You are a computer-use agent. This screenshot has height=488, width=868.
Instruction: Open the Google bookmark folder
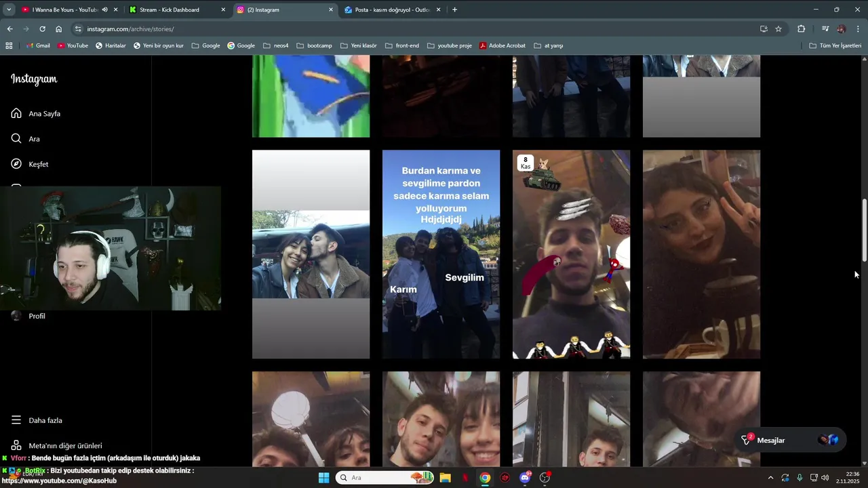(205, 45)
